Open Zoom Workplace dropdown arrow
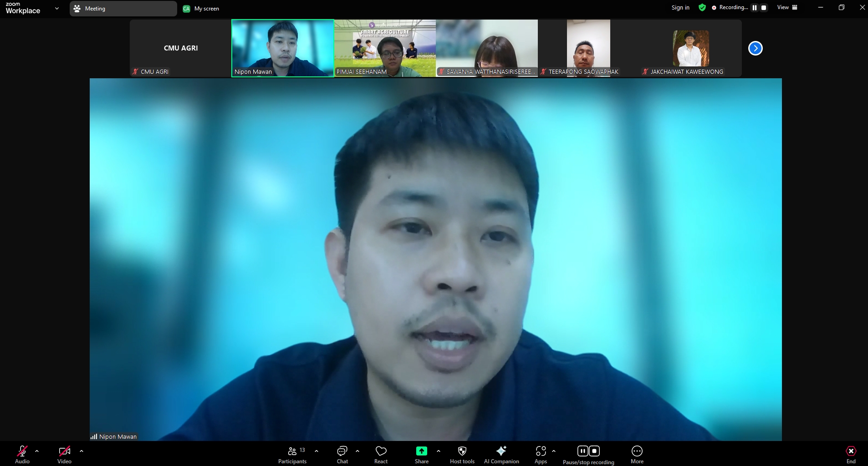The height and width of the screenshot is (466, 868). [57, 8]
